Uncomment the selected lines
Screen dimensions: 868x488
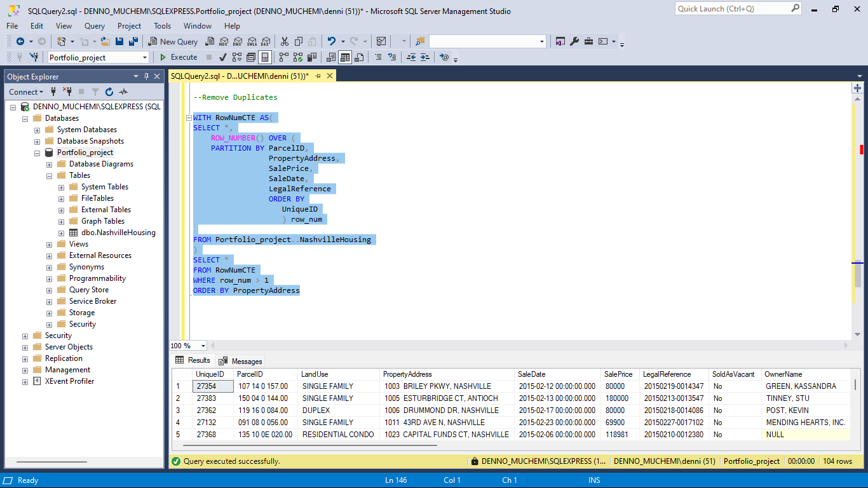[392, 57]
